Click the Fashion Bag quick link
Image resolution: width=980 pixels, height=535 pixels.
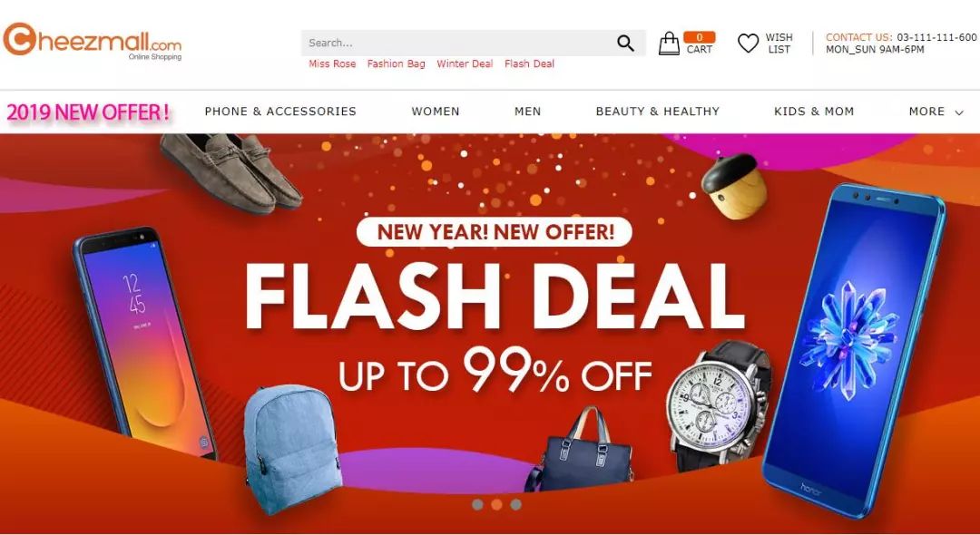click(x=397, y=63)
